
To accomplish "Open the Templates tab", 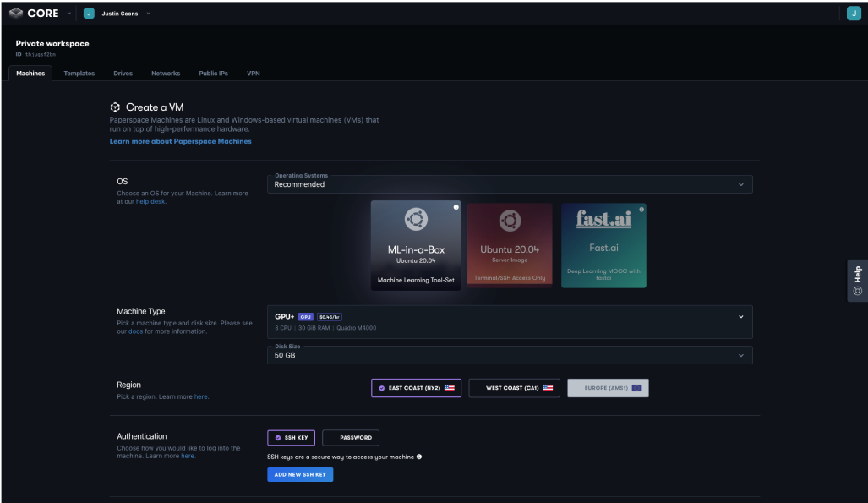I will tap(79, 73).
